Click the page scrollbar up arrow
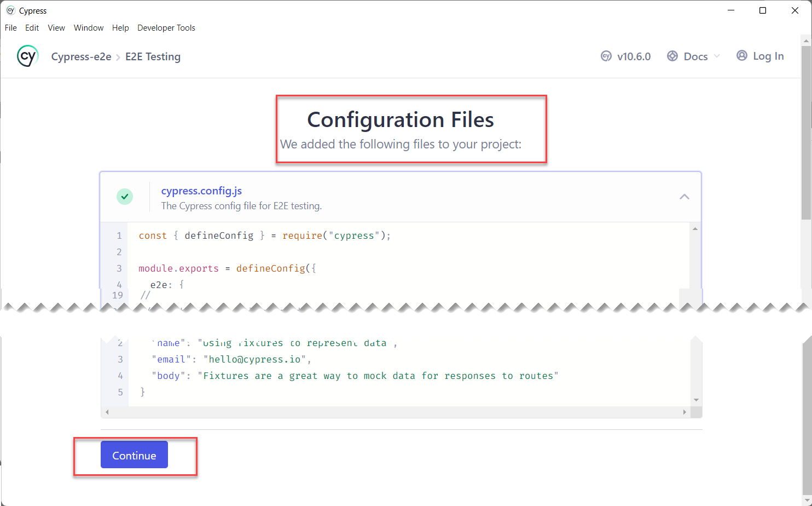Screen dimensions: 812x506 [806, 41]
